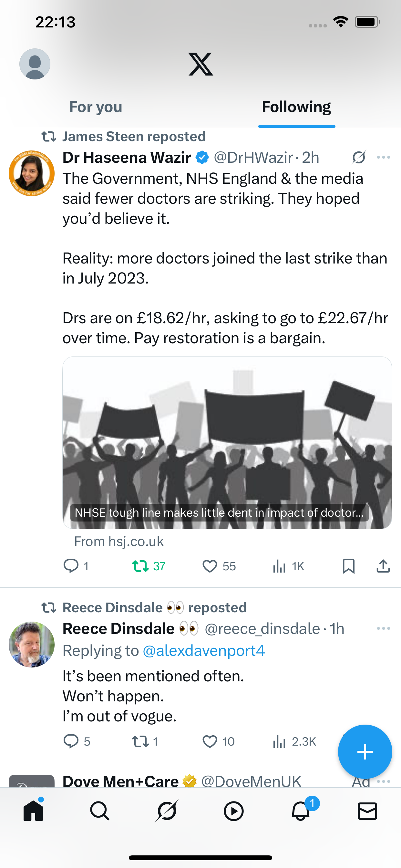Tap the Home icon in bottom bar
The width and height of the screenshot is (401, 868).
(33, 811)
